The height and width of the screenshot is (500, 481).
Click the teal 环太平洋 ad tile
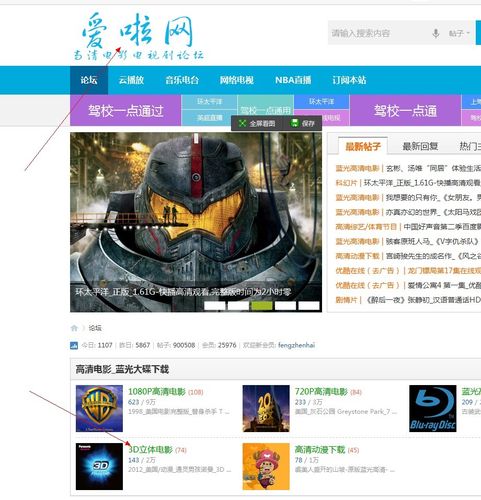coord(209,102)
